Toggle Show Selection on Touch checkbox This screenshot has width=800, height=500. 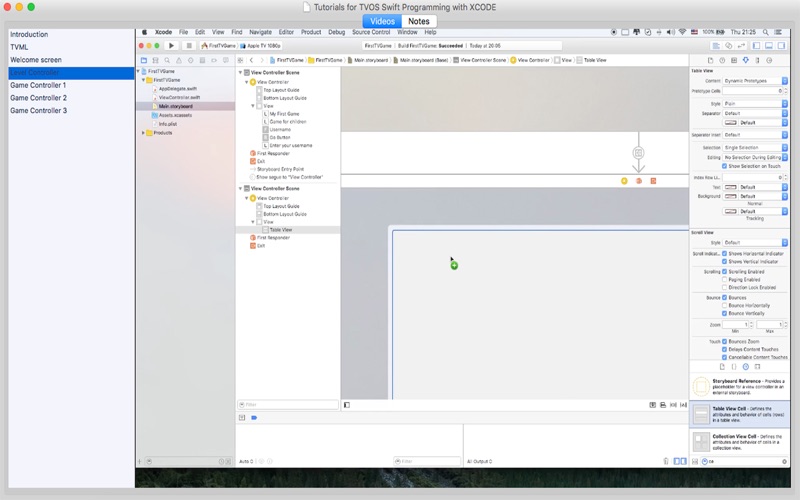[x=724, y=166]
